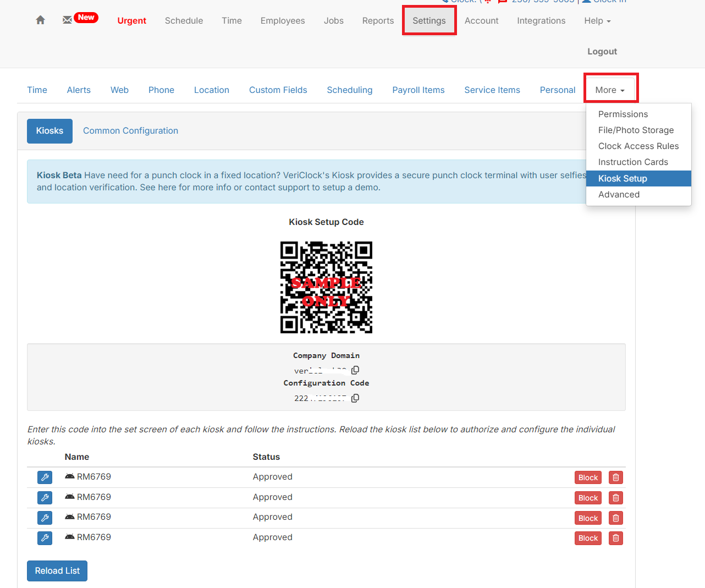This screenshot has height=588, width=705.
Task: Click the Kiosk Setup QR code image
Action: point(326,287)
